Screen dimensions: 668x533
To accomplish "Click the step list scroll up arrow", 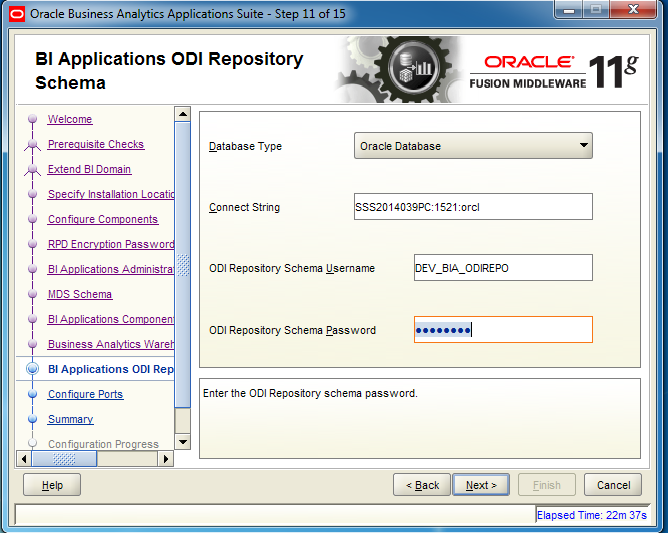I will pos(182,114).
